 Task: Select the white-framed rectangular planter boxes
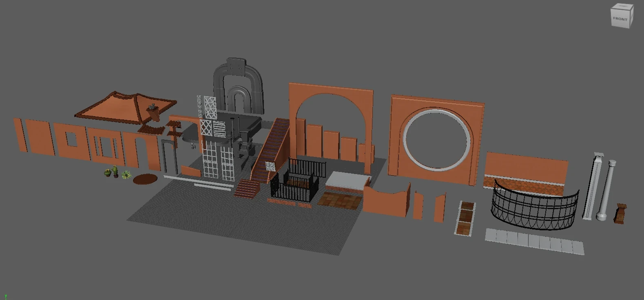pos(465,218)
